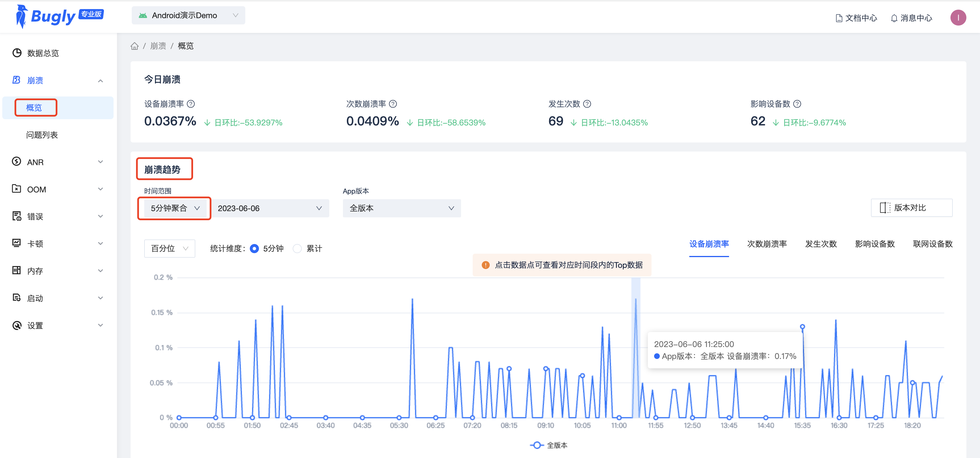Viewport: 980px width, 458px height.
Task: Click the Android robot icon
Action: pos(143,16)
